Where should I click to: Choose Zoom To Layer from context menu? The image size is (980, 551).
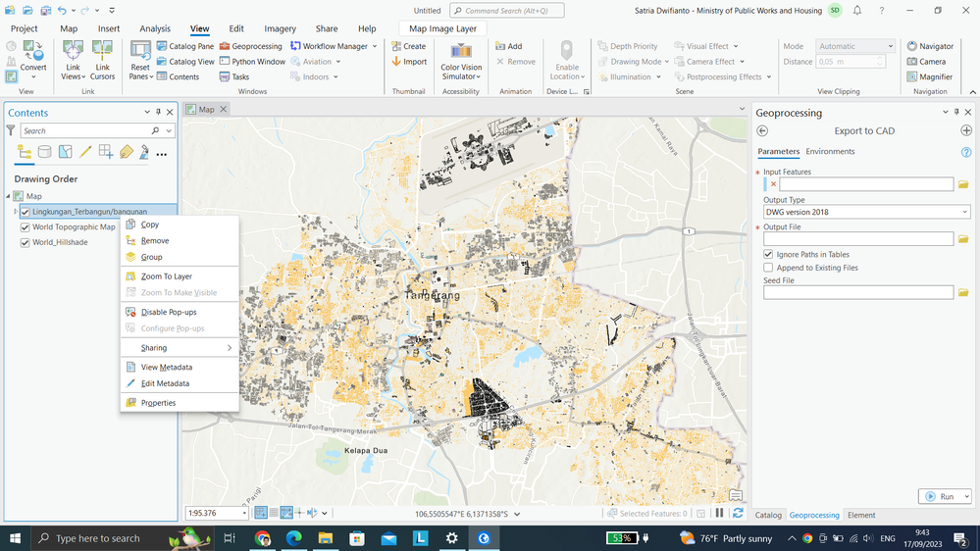[180, 276]
